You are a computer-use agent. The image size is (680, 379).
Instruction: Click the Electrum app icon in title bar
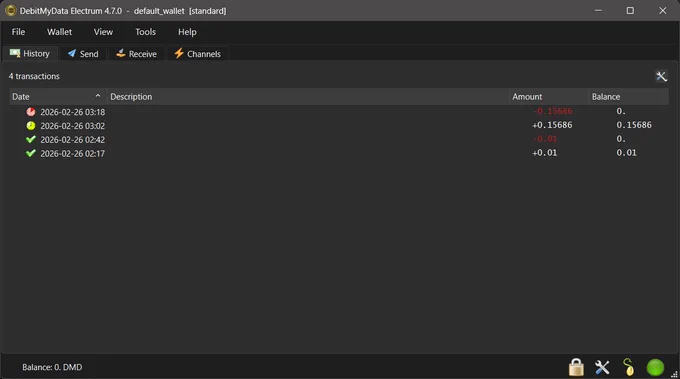tap(10, 11)
